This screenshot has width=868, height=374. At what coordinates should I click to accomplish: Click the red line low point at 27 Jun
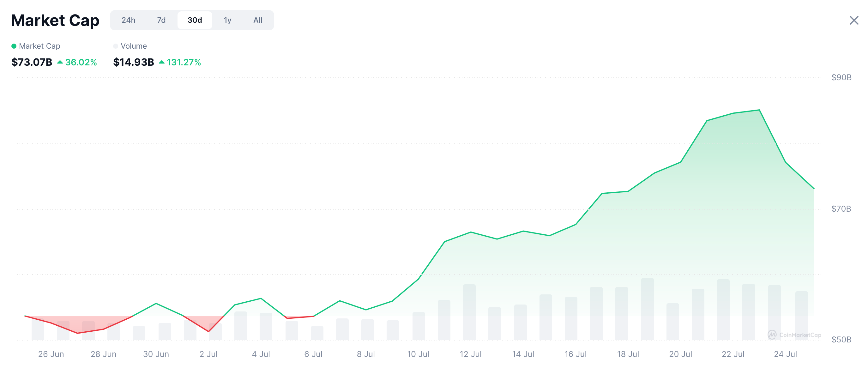pyautogui.click(x=77, y=333)
